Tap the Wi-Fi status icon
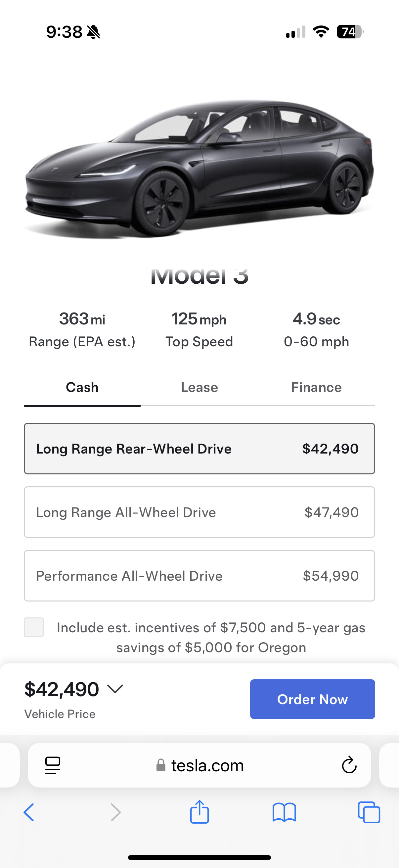The height and width of the screenshot is (868, 399). pyautogui.click(x=321, y=32)
